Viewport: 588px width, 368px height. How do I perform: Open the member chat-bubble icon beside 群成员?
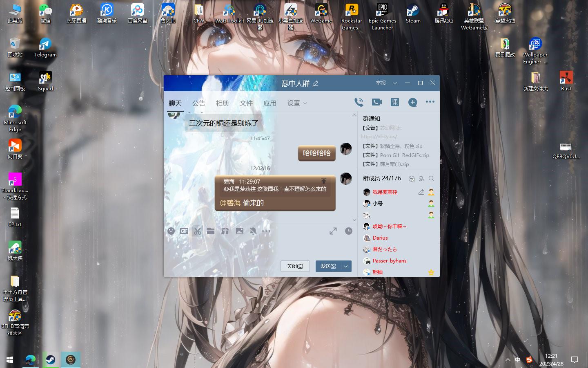click(x=412, y=179)
